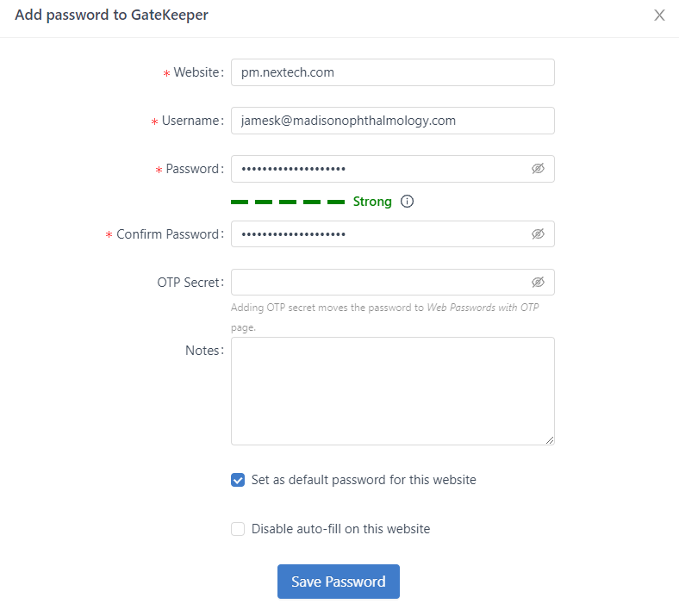679x616 pixels.
Task: Close the Add password dialog
Action: tap(659, 16)
